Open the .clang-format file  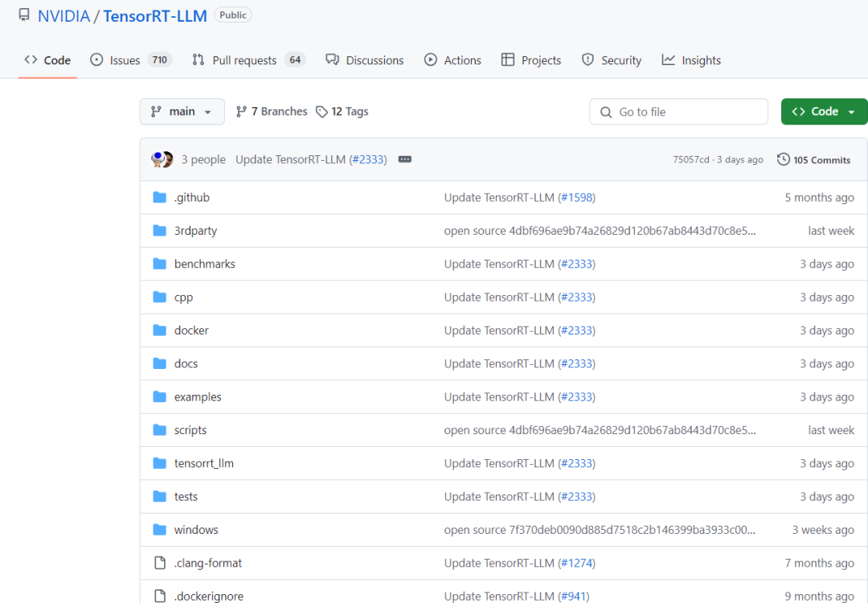coord(208,563)
